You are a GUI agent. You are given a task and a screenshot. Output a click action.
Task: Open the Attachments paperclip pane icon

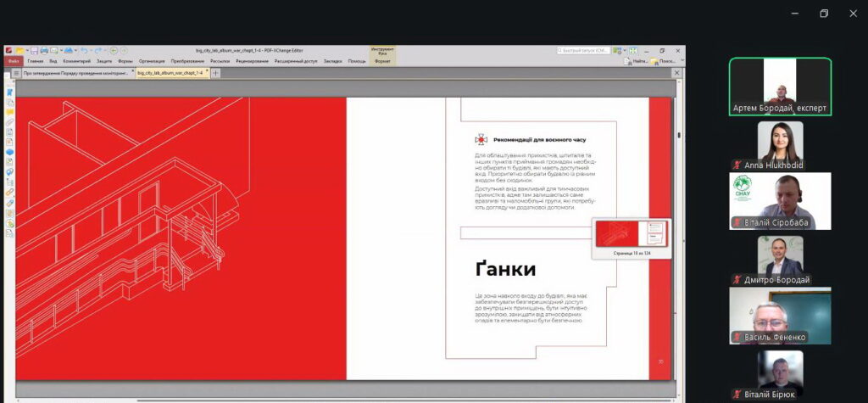coord(9,122)
